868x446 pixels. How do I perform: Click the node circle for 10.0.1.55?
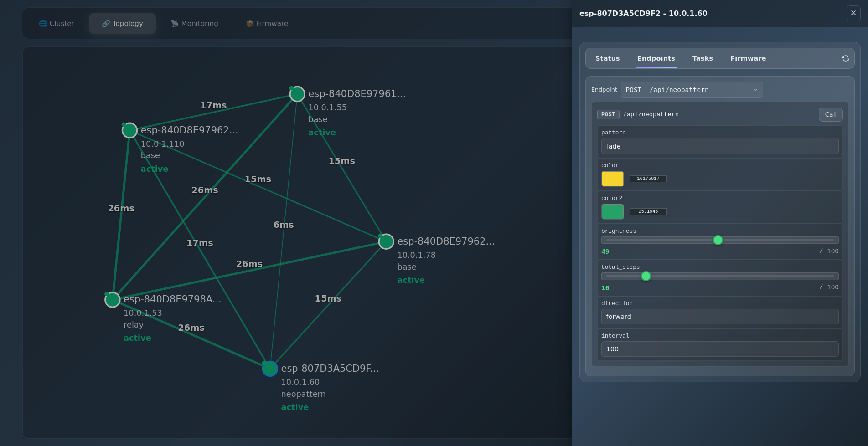297,94
